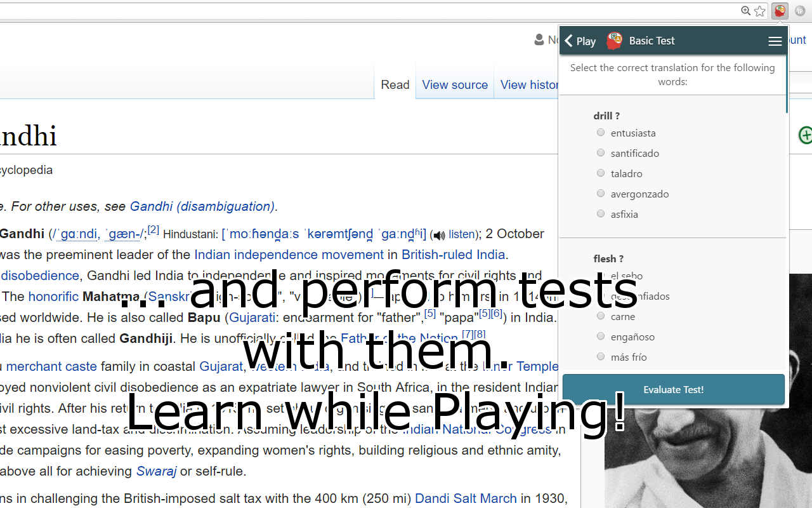This screenshot has width=812, height=508.
Task: Click citation [2] after pronunciation
Action: click(153, 230)
